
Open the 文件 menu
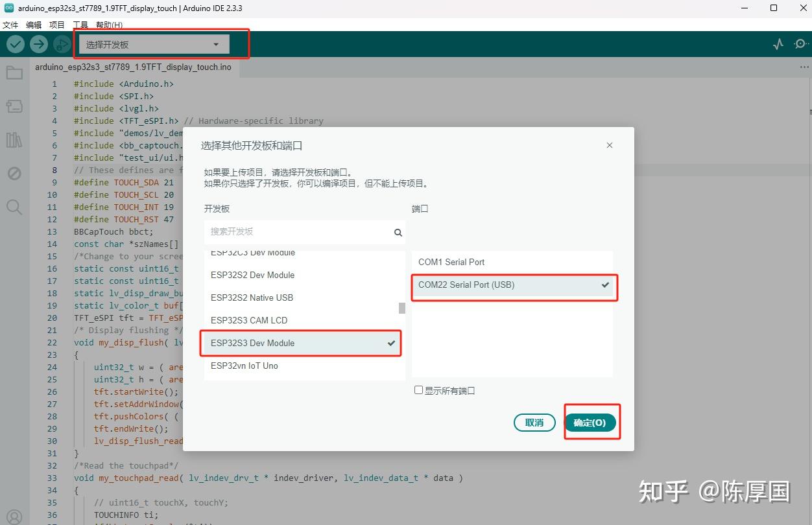(x=10, y=25)
